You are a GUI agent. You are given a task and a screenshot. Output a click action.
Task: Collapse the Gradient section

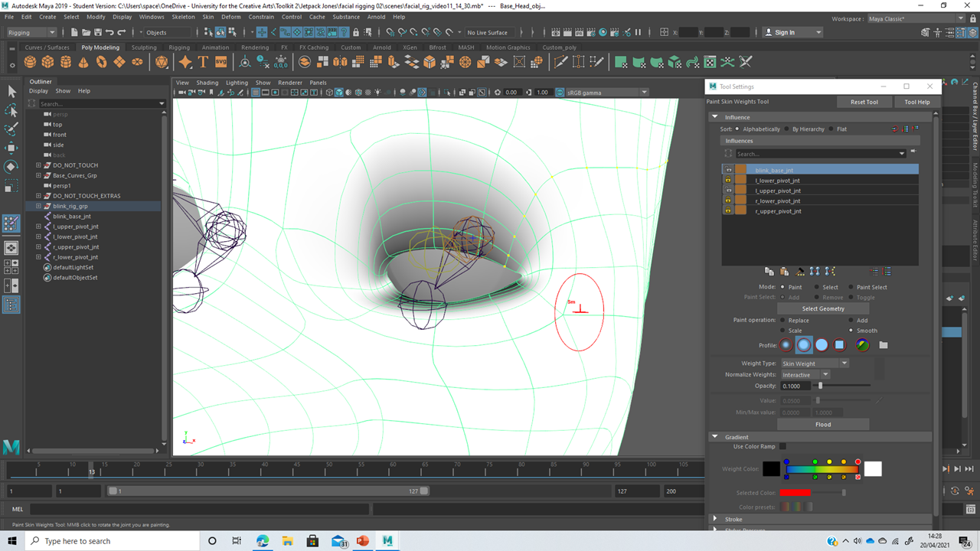pyautogui.click(x=715, y=437)
